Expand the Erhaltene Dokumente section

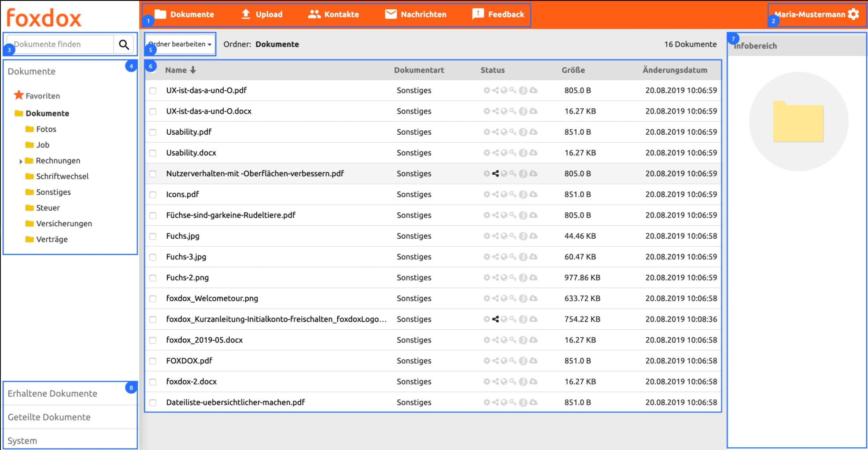52,393
